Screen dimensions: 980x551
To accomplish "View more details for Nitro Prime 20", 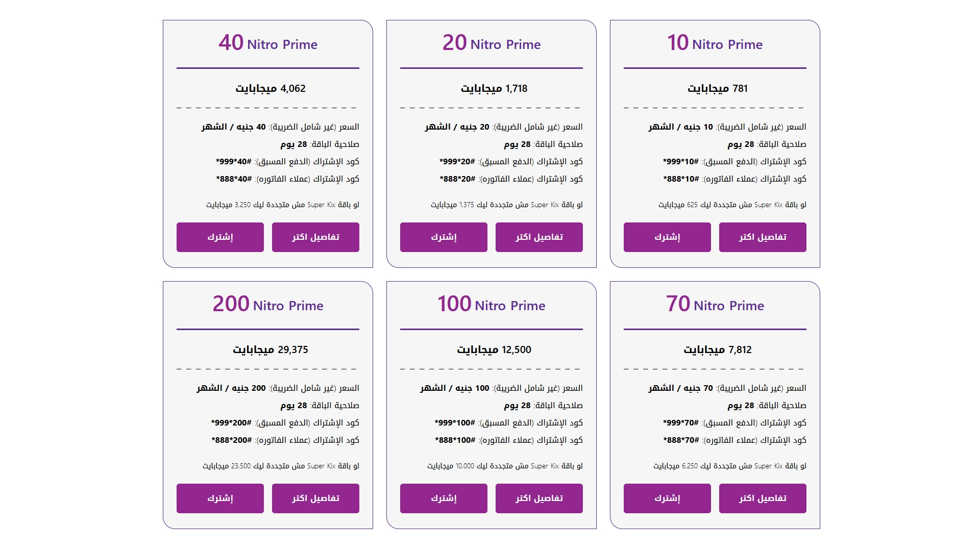I will 539,237.
